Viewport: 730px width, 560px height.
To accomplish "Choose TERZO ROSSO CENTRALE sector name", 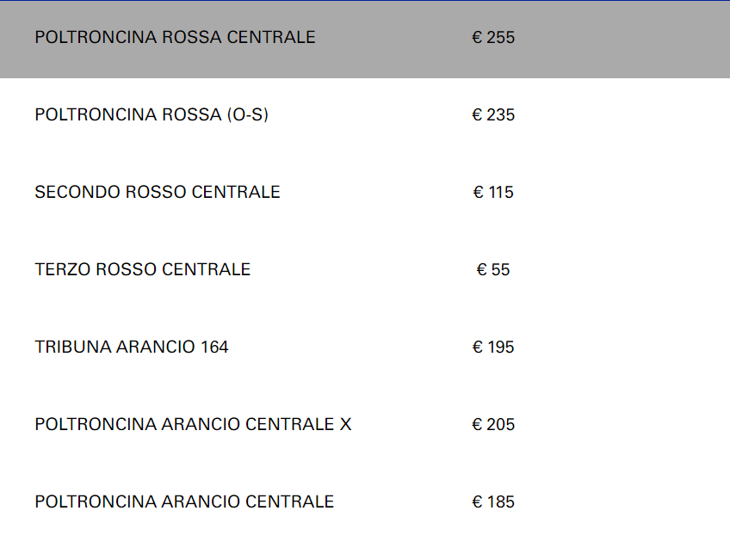I will coord(143,270).
